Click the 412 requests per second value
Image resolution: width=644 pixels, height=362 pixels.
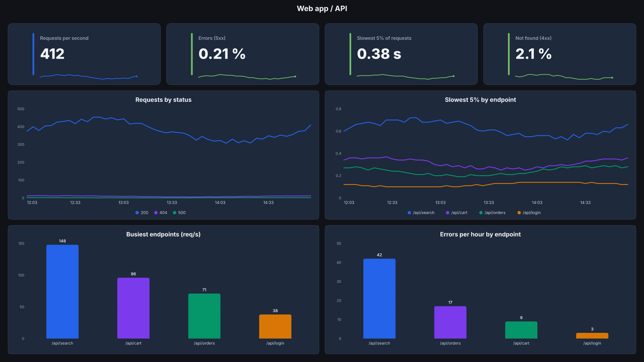52,54
